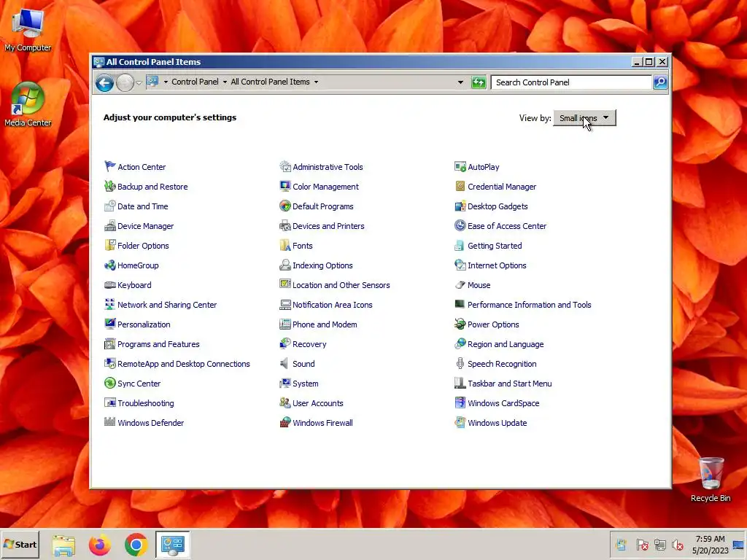Open the Administrative Tools icon
Image resolution: width=747 pixels, height=560 pixels.
285,166
